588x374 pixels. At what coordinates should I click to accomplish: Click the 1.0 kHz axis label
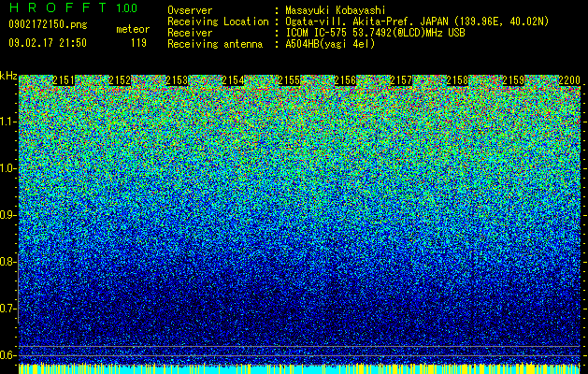(x=8, y=168)
